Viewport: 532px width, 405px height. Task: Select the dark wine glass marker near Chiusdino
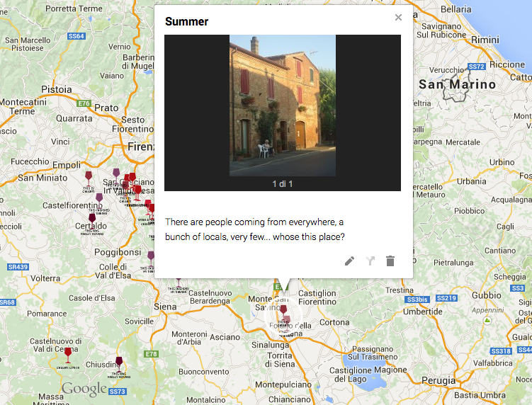[119, 364]
